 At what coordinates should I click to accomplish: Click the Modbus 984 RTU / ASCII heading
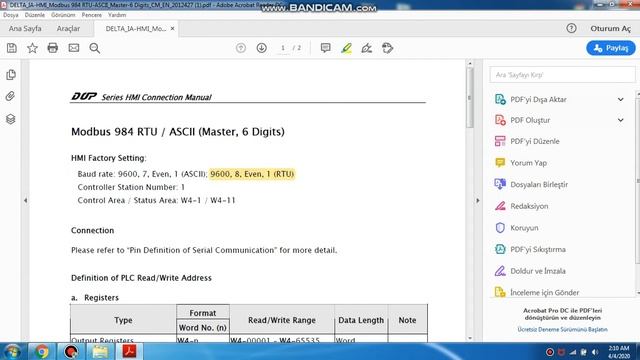[x=178, y=132]
